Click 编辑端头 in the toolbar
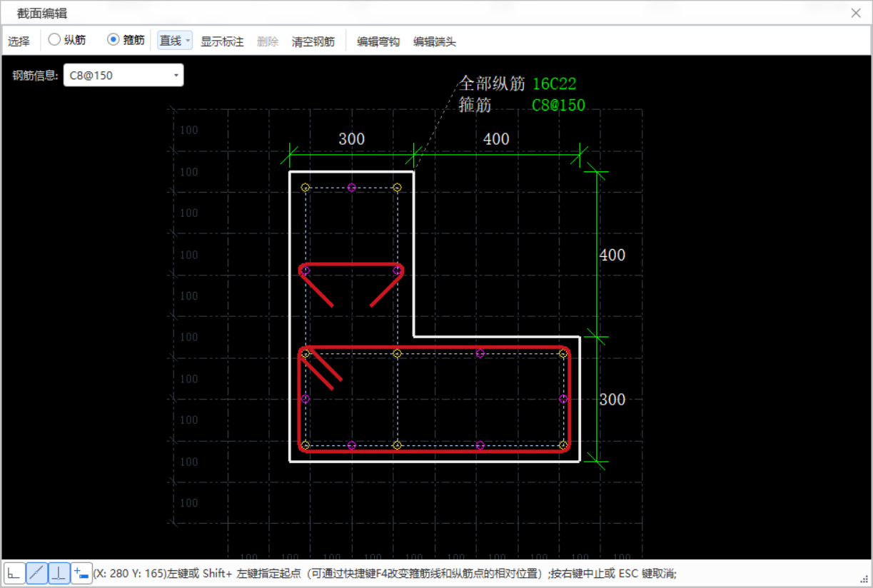Screen dimensions: 873x588 point(435,41)
